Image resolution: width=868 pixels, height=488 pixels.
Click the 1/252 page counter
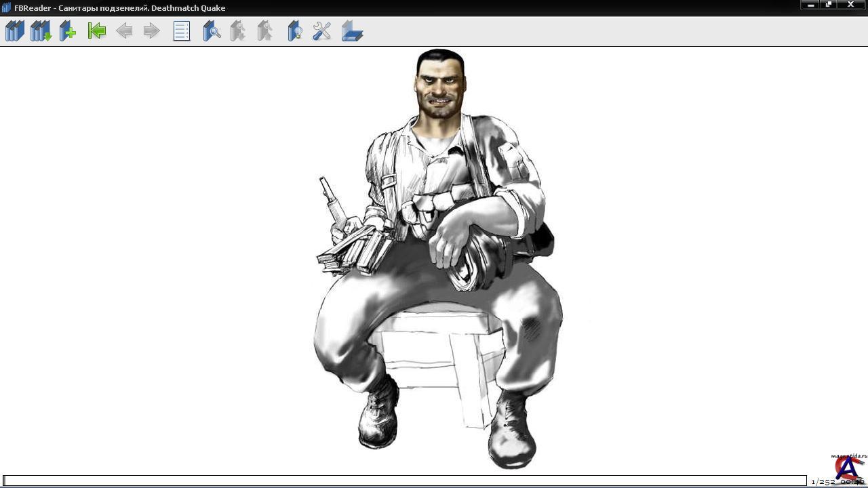pos(823,482)
